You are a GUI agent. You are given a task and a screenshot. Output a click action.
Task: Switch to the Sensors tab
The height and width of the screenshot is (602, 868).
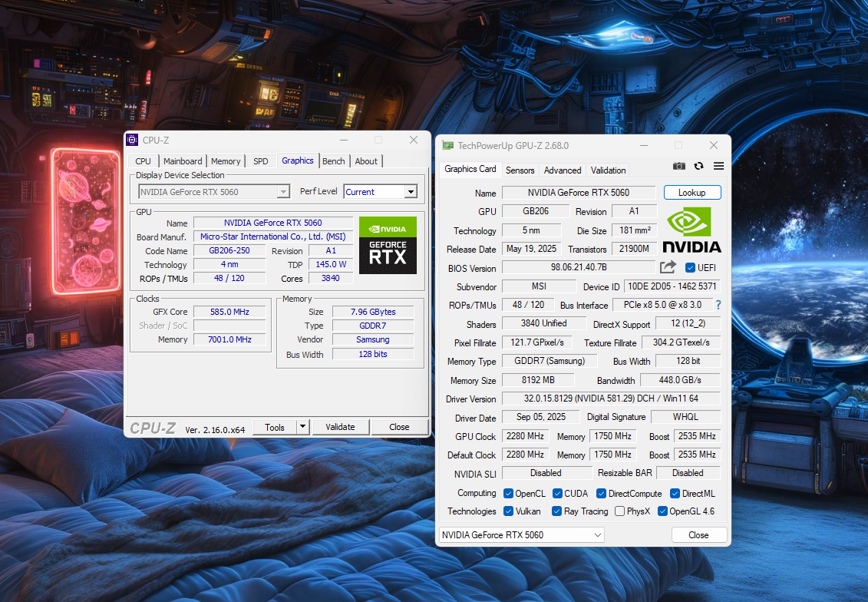click(x=520, y=170)
